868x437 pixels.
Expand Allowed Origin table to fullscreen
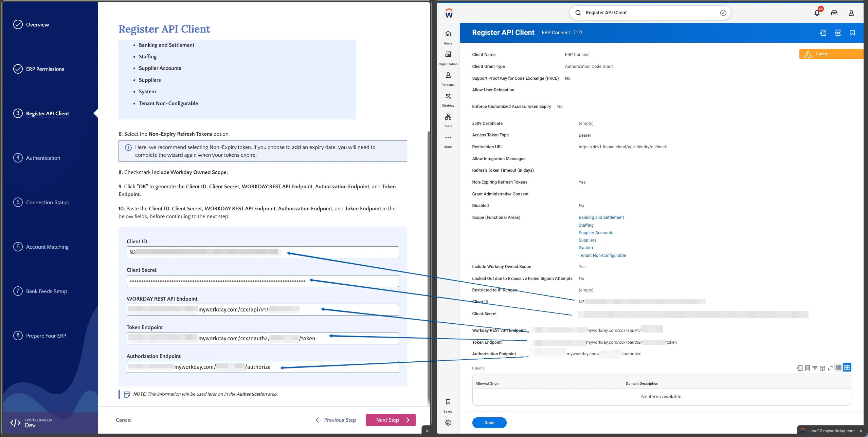(830, 368)
